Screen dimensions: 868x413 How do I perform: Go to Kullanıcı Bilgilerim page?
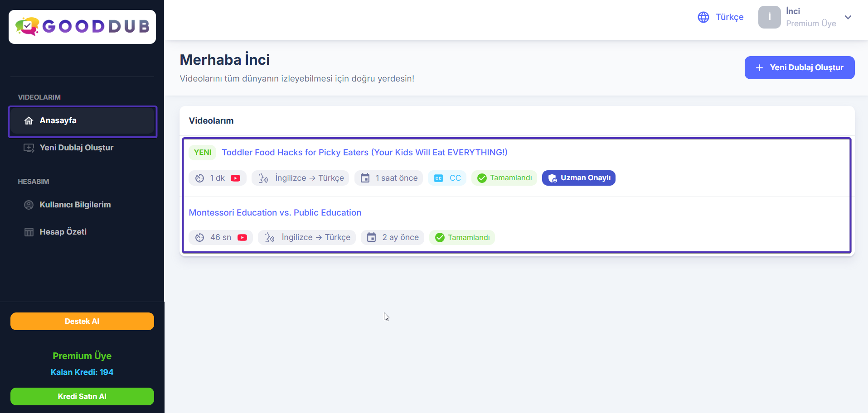[75, 205]
